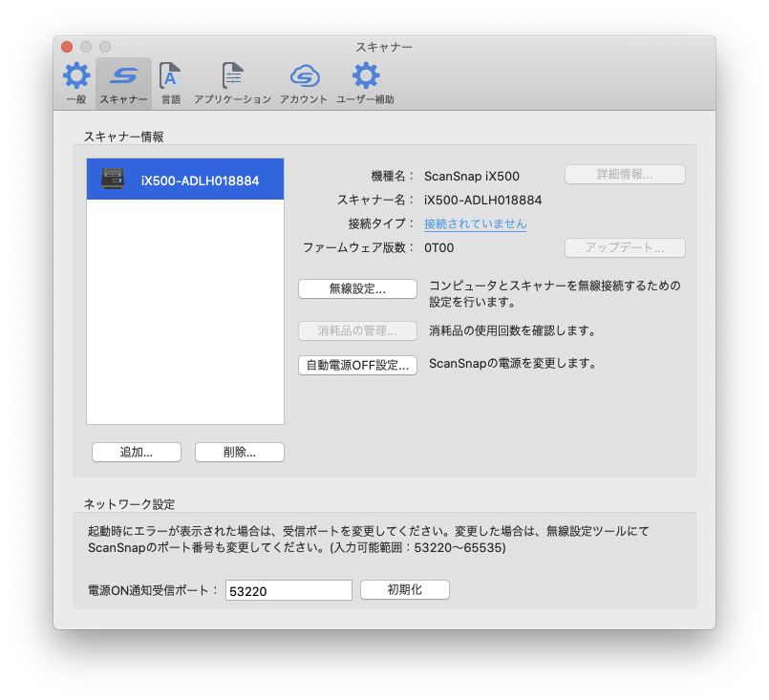Click the スキャナー情報 section heading
Viewport: 769px width, 700px height.
(x=123, y=137)
